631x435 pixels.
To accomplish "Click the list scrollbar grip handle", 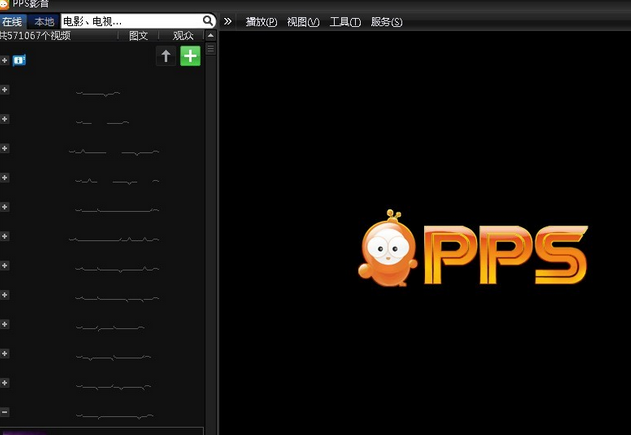I will [210, 49].
